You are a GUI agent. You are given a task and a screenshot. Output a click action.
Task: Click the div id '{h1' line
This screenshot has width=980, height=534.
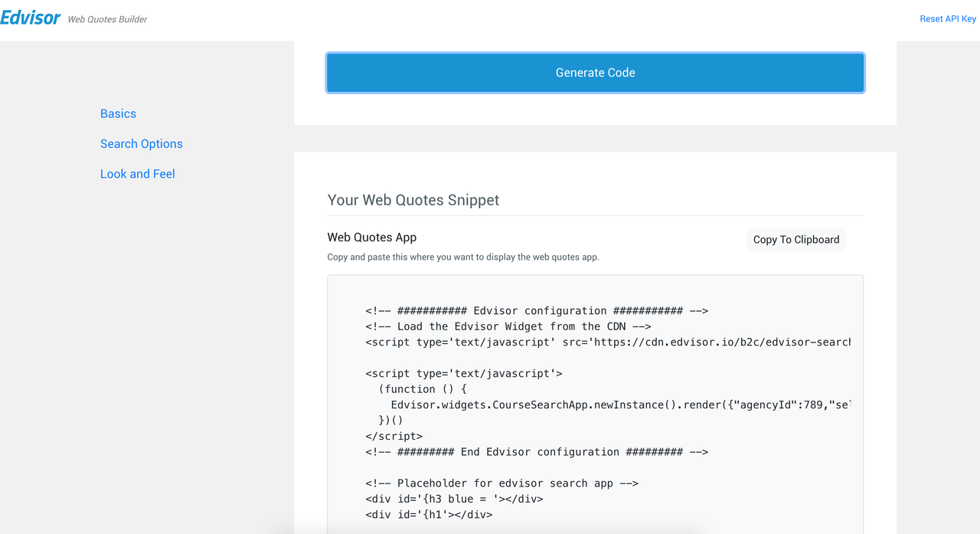tap(429, 515)
